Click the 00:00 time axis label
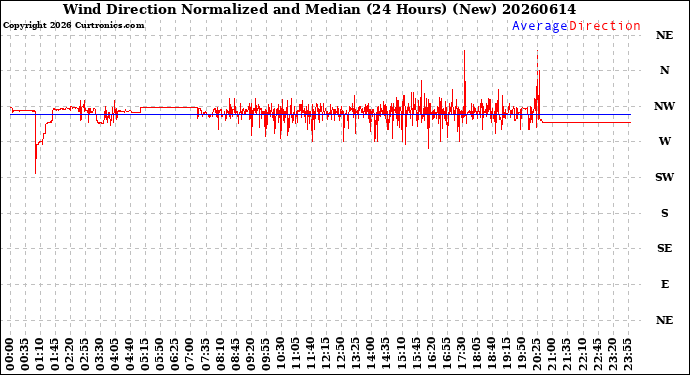690x375 pixels. [x=10, y=354]
